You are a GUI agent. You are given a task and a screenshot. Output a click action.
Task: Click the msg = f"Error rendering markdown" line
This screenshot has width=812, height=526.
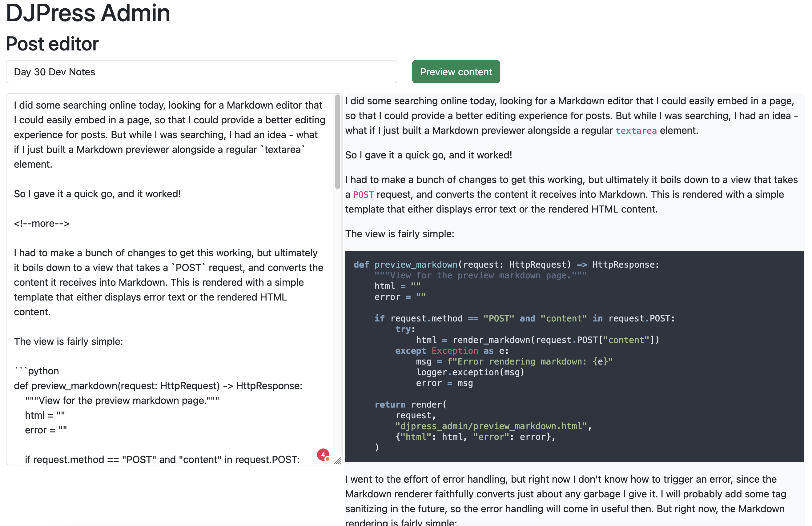(514, 361)
